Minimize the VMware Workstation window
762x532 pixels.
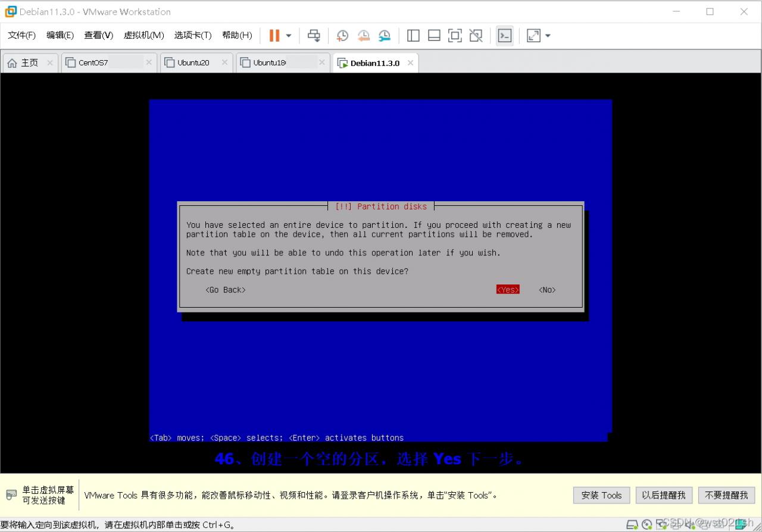pos(676,11)
